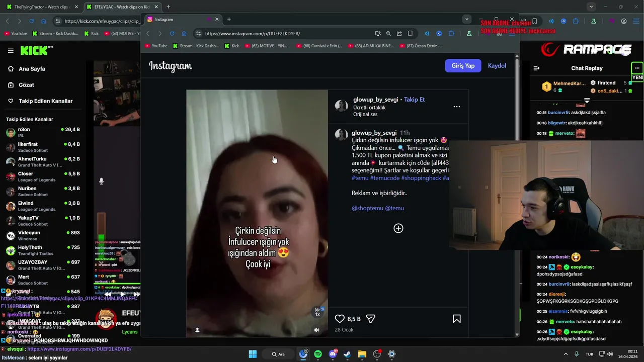Open Elwind channel in sidebar
The height and width of the screenshot is (362, 644).
42,206
